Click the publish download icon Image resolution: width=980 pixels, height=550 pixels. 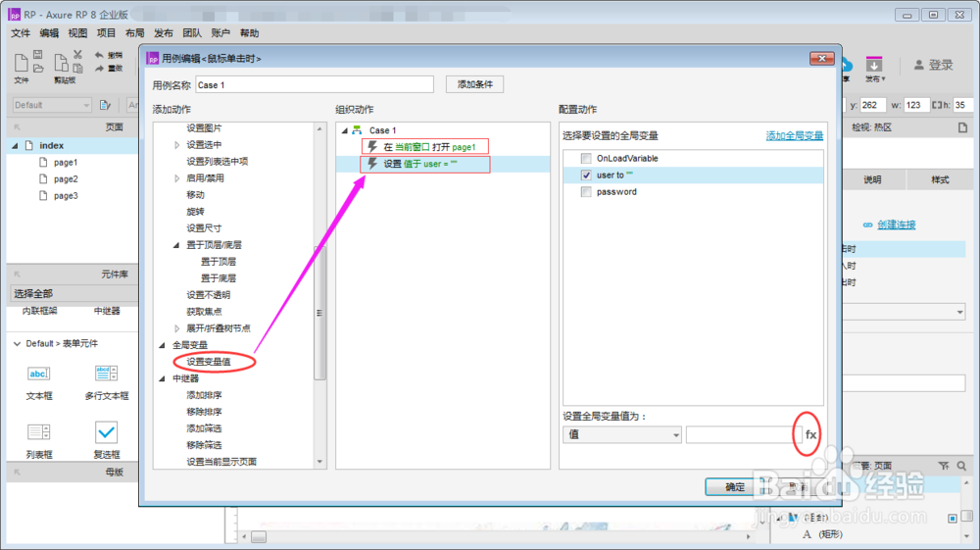click(x=874, y=65)
